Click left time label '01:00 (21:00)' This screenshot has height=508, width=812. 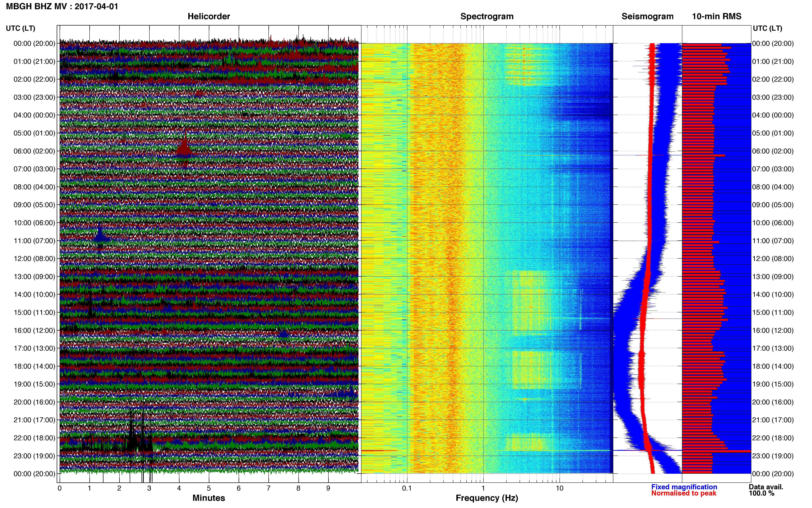[x=34, y=62]
